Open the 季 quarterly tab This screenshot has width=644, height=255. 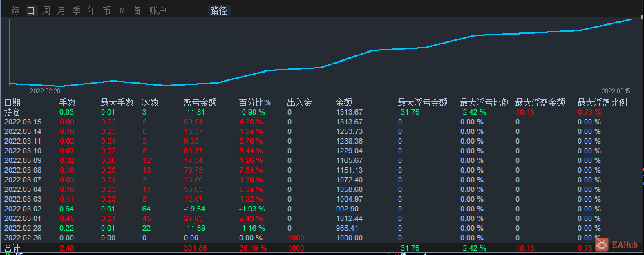click(x=77, y=10)
